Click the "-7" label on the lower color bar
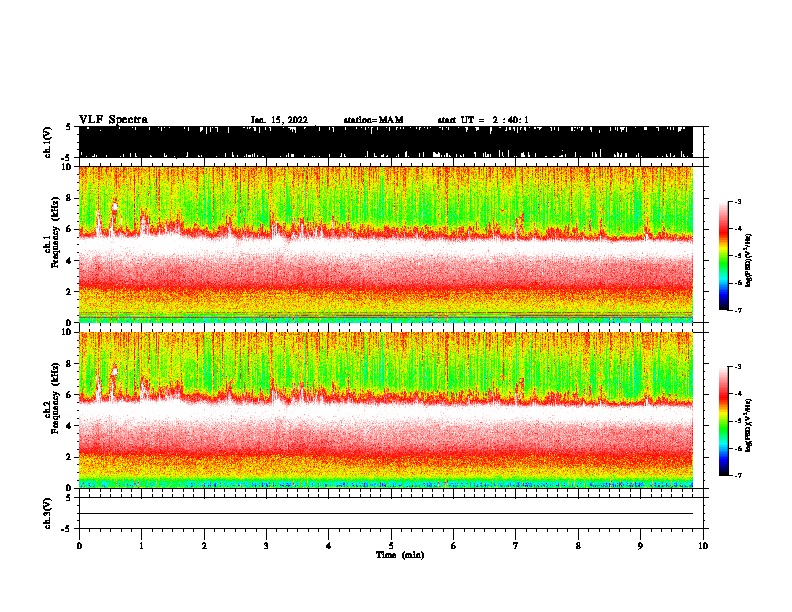The image size is (792, 612). pos(737,475)
